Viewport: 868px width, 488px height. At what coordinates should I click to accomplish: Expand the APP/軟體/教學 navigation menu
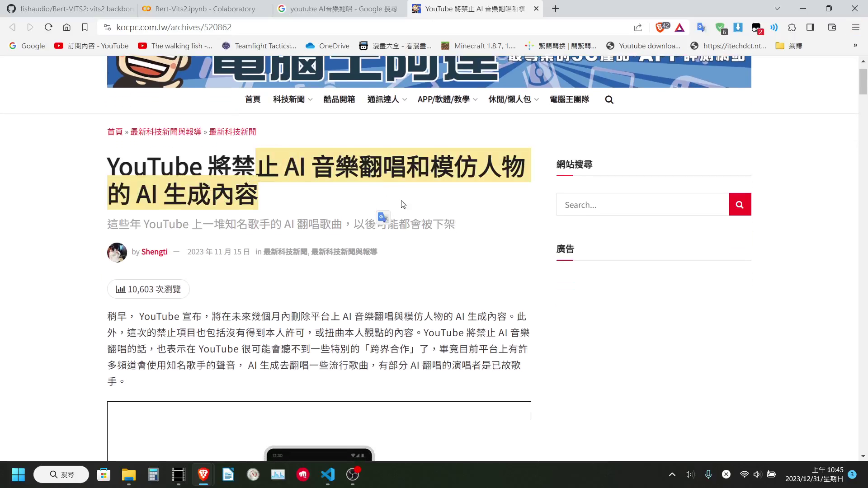coord(448,99)
